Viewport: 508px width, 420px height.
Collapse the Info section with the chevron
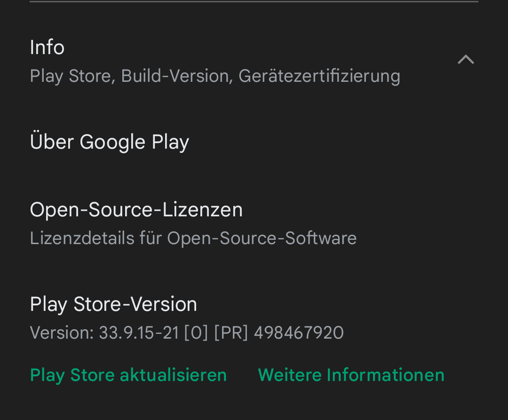[466, 60]
